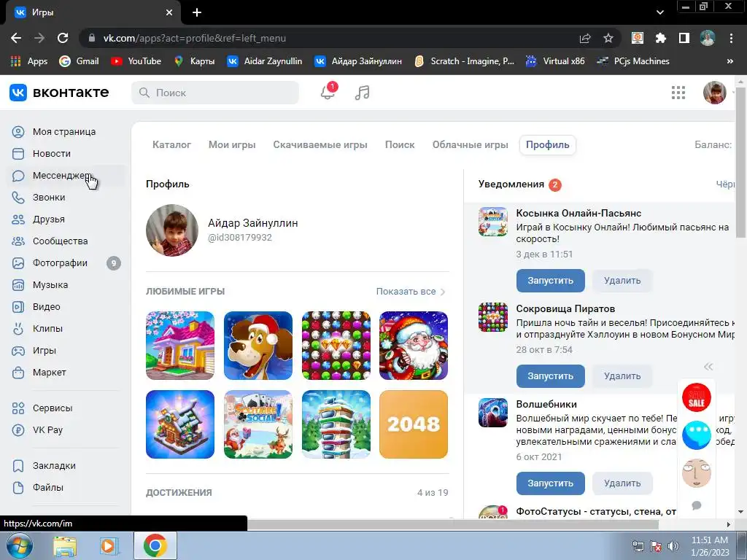This screenshot has height=560, width=747.
Task: Launch Сокровища Пиратов with Запустить
Action: tap(550, 376)
